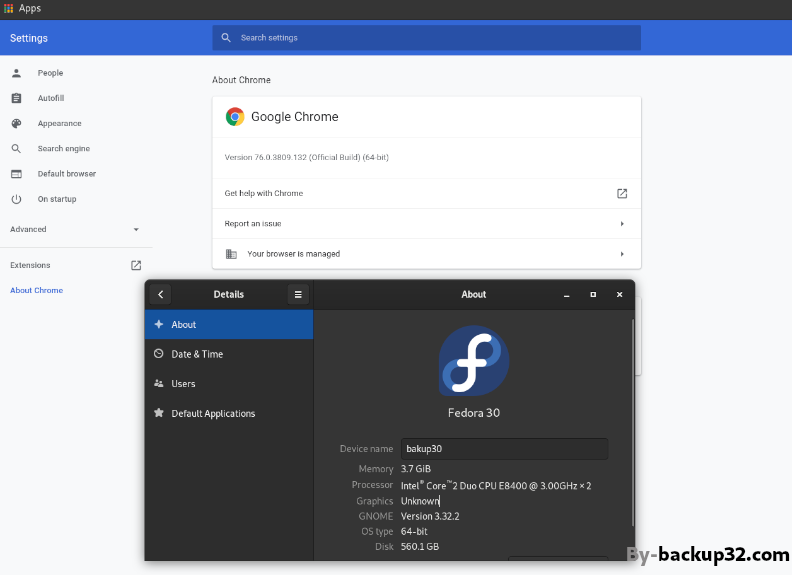Click the Device name field containing bakup30
The width and height of the screenshot is (792, 575).
click(505, 449)
